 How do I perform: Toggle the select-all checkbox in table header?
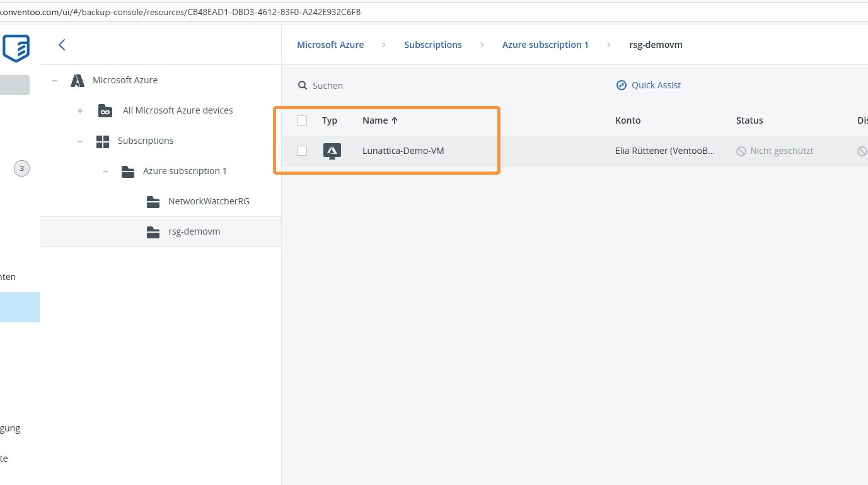302,120
